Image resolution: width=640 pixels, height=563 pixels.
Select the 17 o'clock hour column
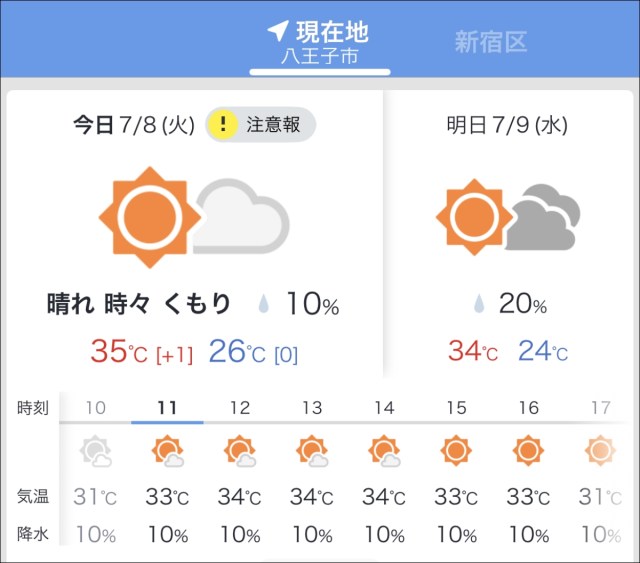[x=600, y=408]
